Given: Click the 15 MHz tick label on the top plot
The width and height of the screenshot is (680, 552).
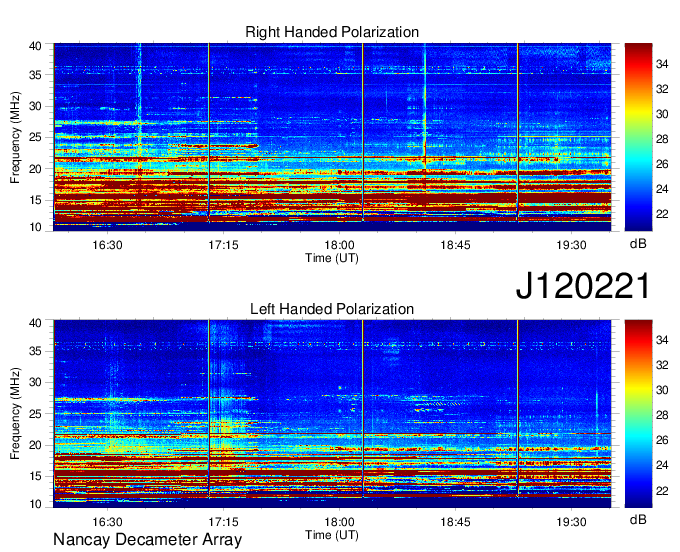Looking at the screenshot, I should (35, 200).
